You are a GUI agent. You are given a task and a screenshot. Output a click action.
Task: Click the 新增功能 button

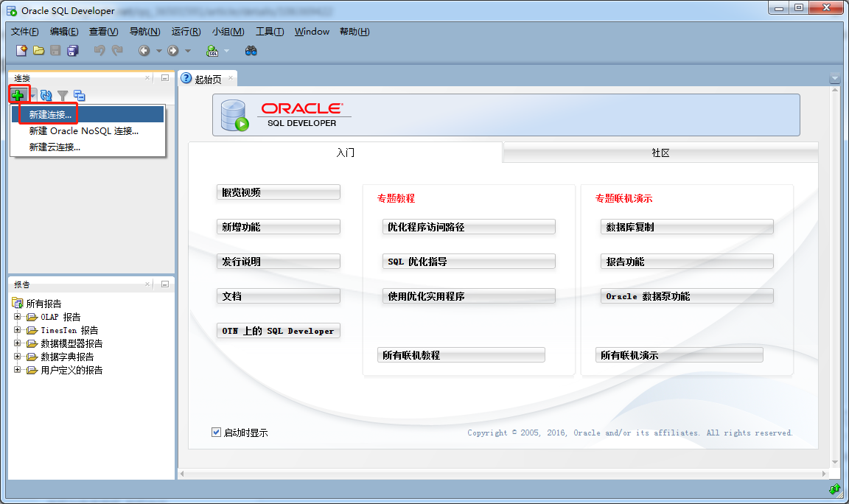279,227
